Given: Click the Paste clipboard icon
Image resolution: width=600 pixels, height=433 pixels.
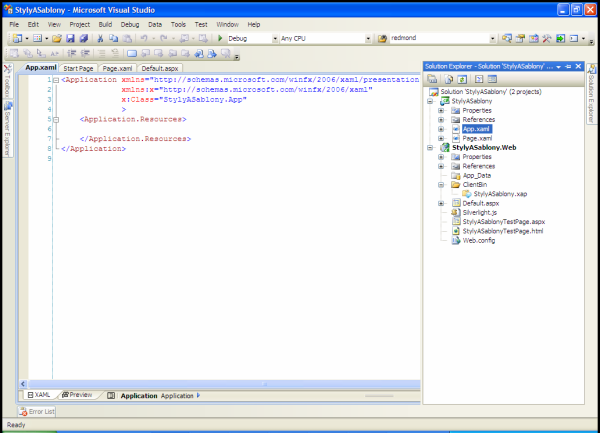Looking at the screenshot, I should coord(127,38).
